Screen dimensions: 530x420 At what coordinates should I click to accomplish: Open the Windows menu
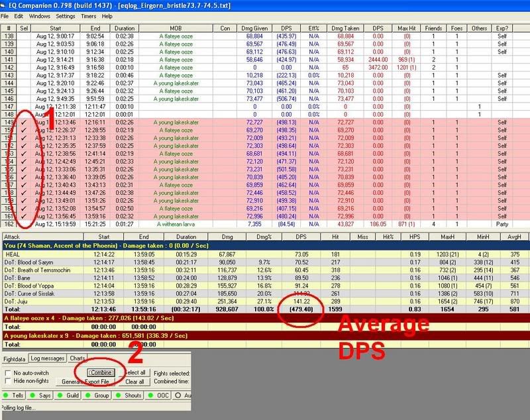[x=39, y=16]
